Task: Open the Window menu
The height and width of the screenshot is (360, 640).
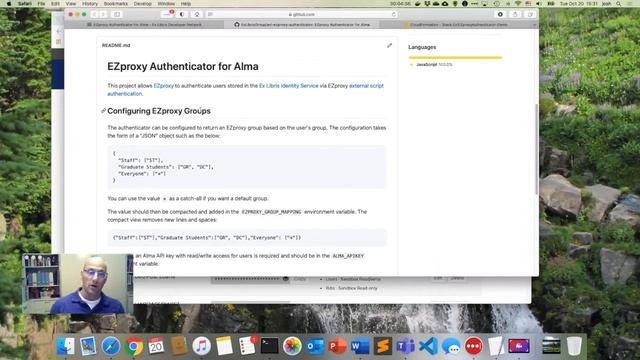Action: point(166,3)
